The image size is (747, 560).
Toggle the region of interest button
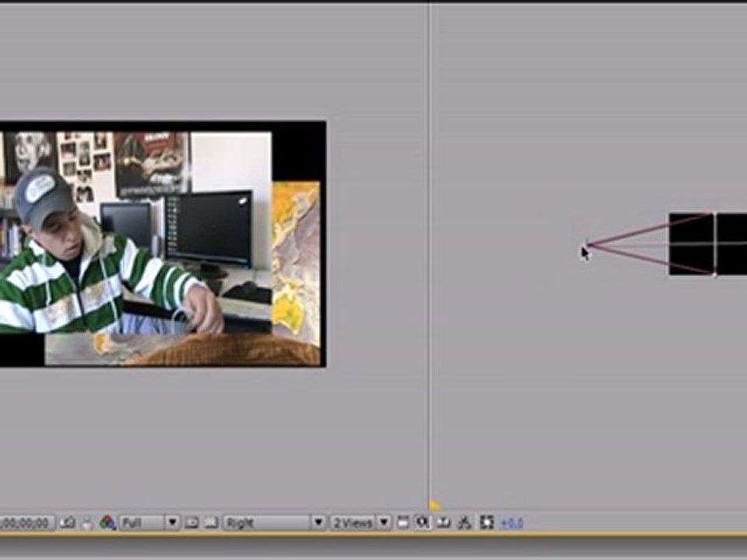tap(191, 523)
